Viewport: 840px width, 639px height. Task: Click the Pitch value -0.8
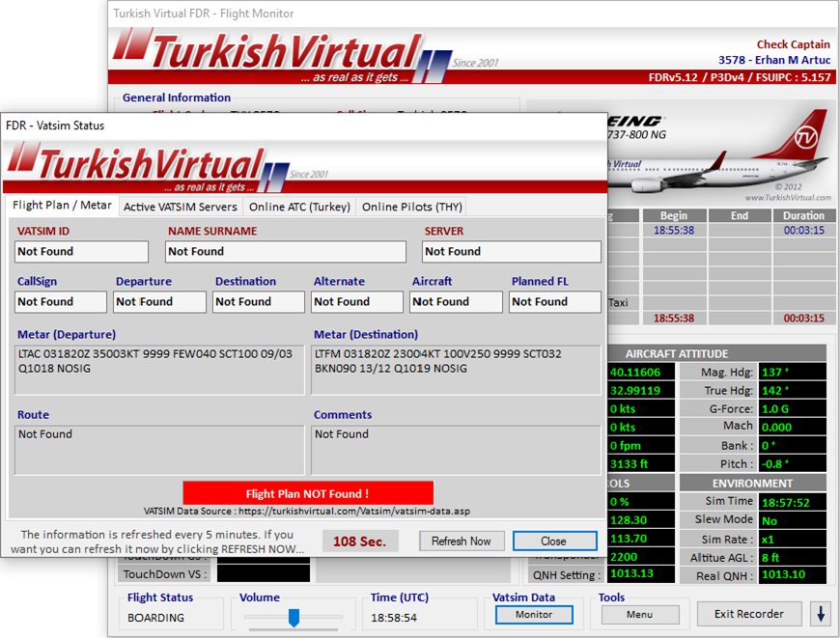(x=793, y=463)
